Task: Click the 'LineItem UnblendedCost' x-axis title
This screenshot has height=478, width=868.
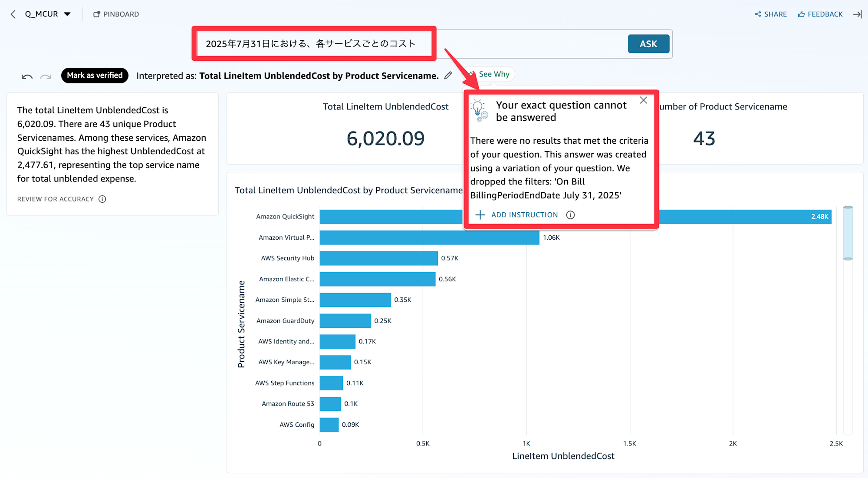Action: (x=563, y=456)
